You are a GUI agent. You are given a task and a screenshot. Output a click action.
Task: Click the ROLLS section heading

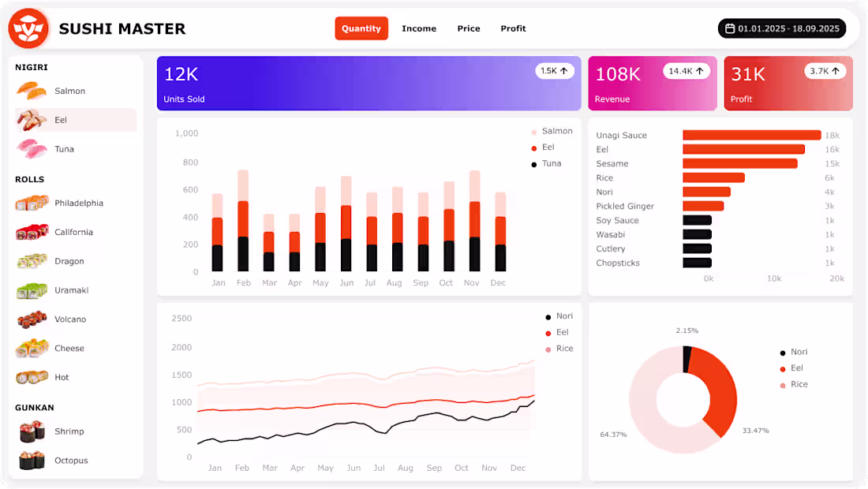tap(30, 179)
